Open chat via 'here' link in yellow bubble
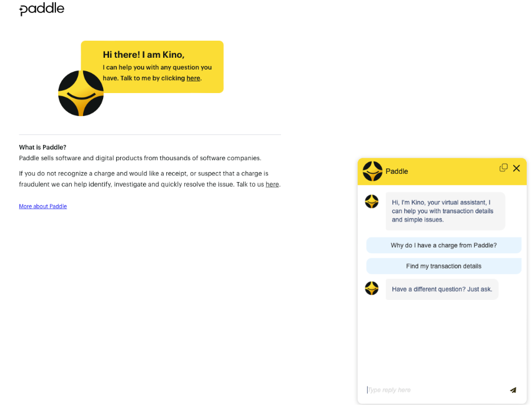Viewport: 532px width, 413px height. click(193, 78)
